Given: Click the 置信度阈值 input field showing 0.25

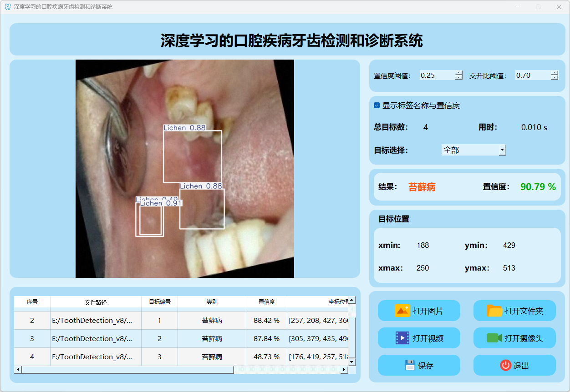Looking at the screenshot, I should 436,75.
